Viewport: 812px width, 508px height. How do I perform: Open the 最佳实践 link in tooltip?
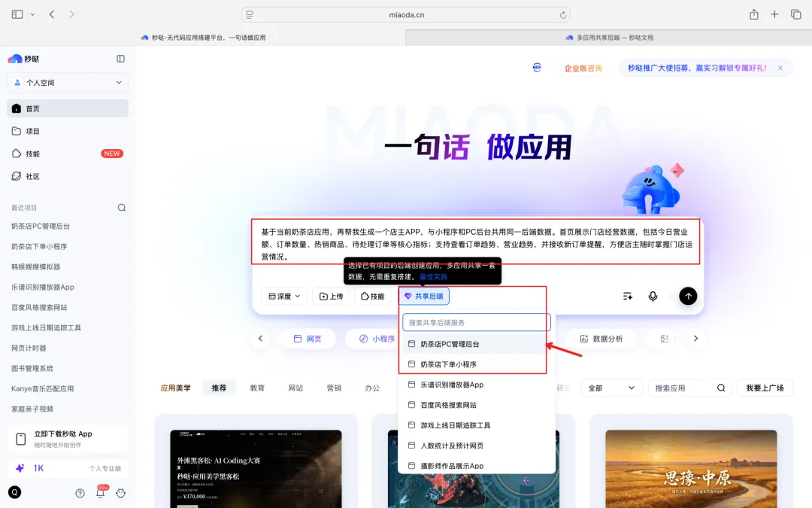tap(434, 277)
